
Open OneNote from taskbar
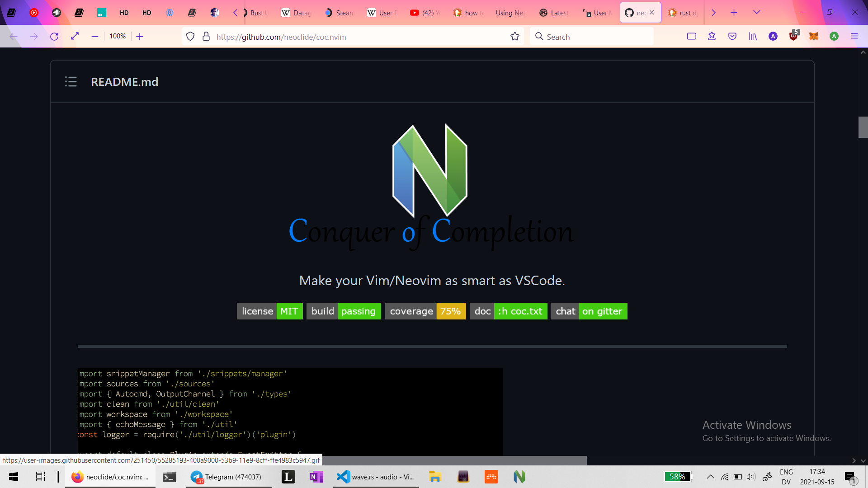(x=316, y=477)
